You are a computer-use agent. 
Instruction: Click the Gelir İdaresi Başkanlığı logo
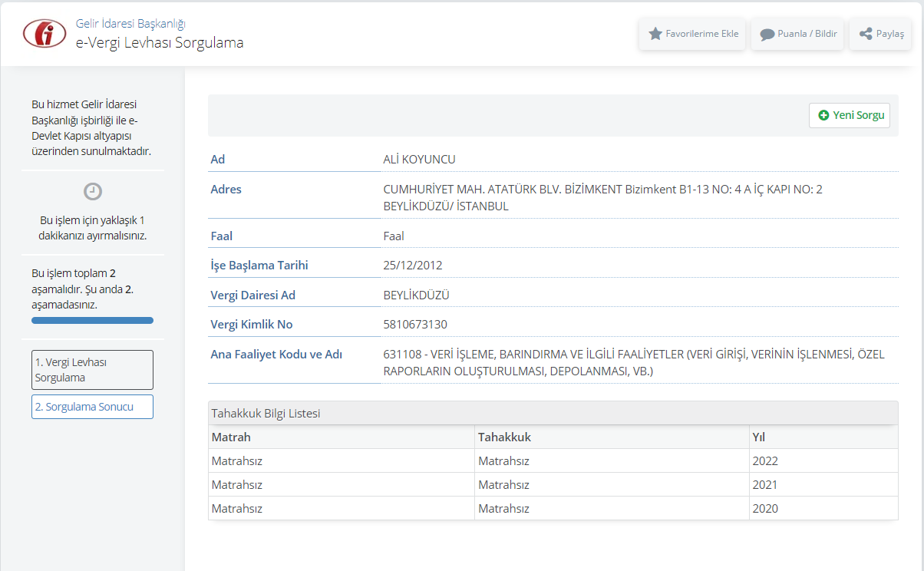coord(45,33)
